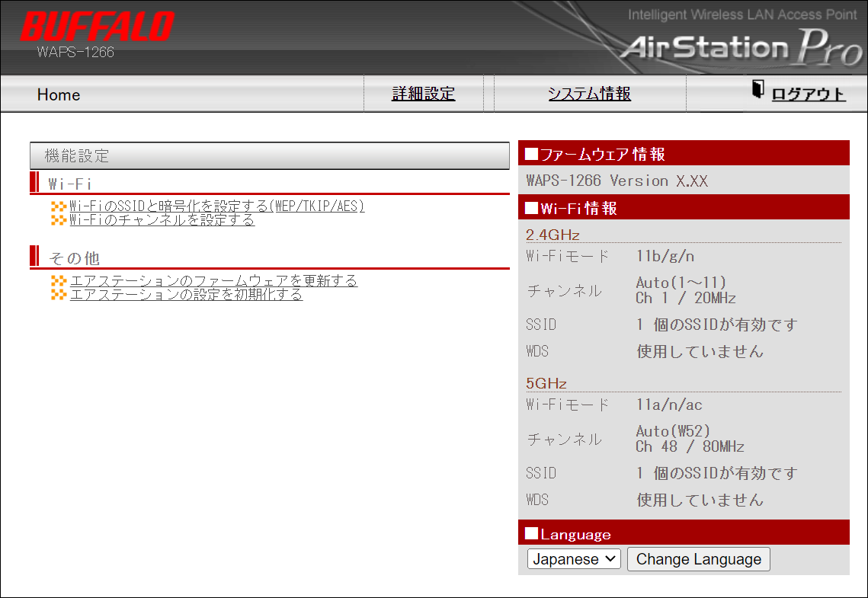Screen dimensions: 868x598
Task: Click the orange bullet icon beside Wi-FiのSSID link
Action: tap(59, 206)
